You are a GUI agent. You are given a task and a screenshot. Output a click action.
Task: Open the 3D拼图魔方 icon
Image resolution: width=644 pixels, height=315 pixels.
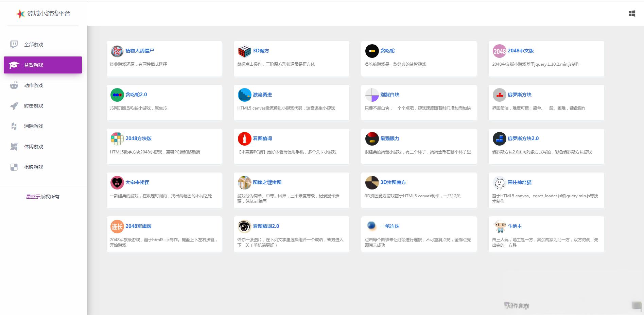[x=372, y=183]
